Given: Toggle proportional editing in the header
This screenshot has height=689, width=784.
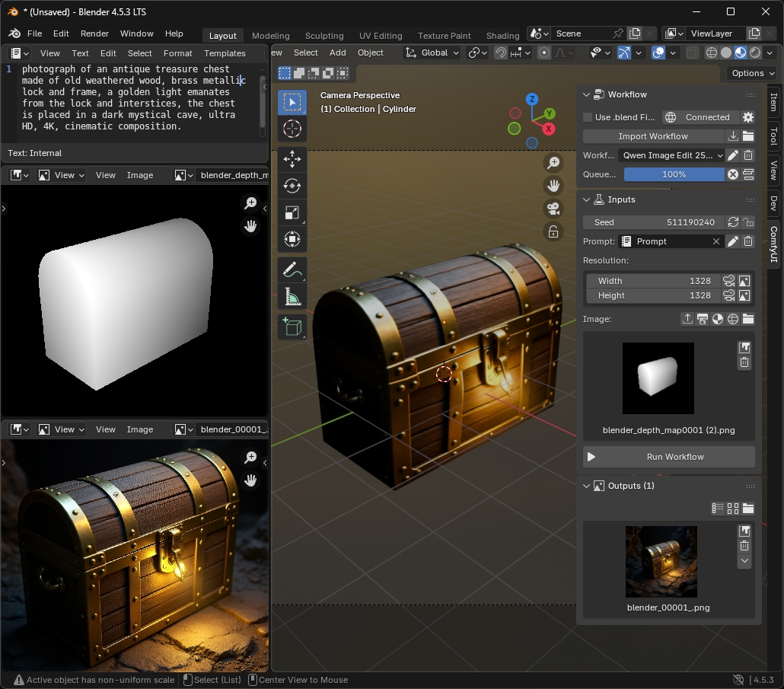Looking at the screenshot, I should coord(543,53).
